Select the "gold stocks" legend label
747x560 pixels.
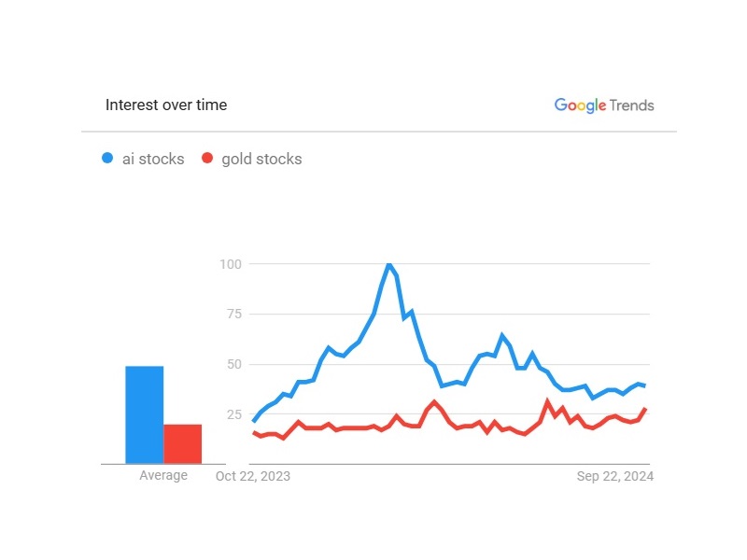[x=261, y=159]
